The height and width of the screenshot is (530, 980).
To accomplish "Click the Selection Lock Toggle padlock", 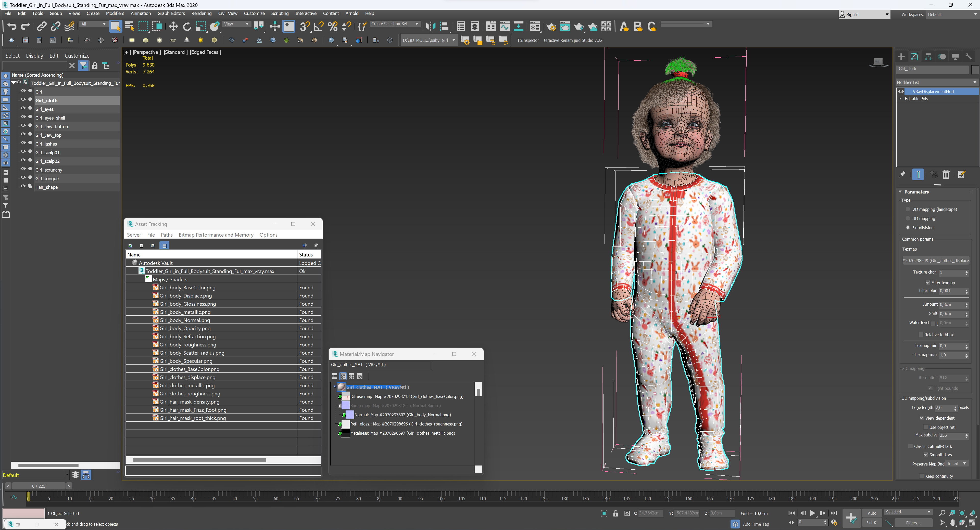I will tap(615, 513).
